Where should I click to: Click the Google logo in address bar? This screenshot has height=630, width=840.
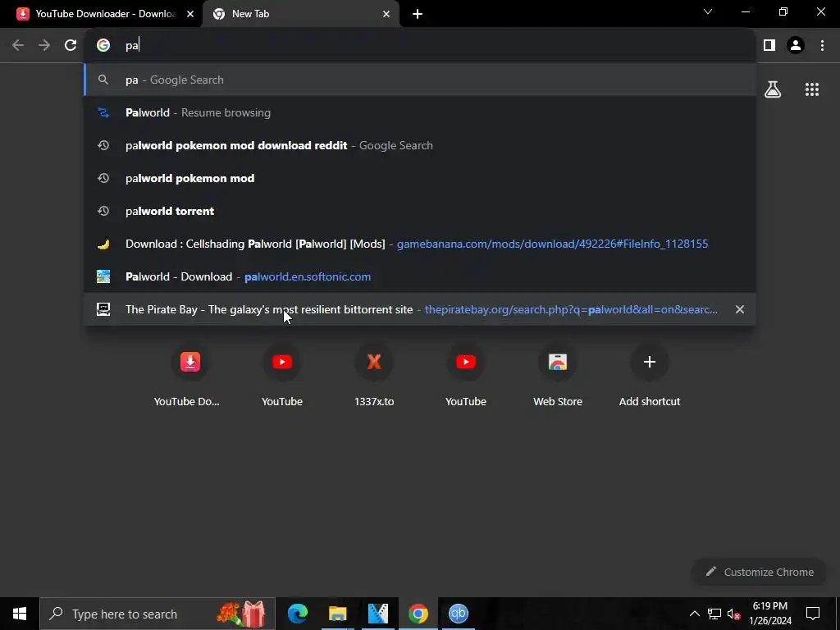(103, 45)
